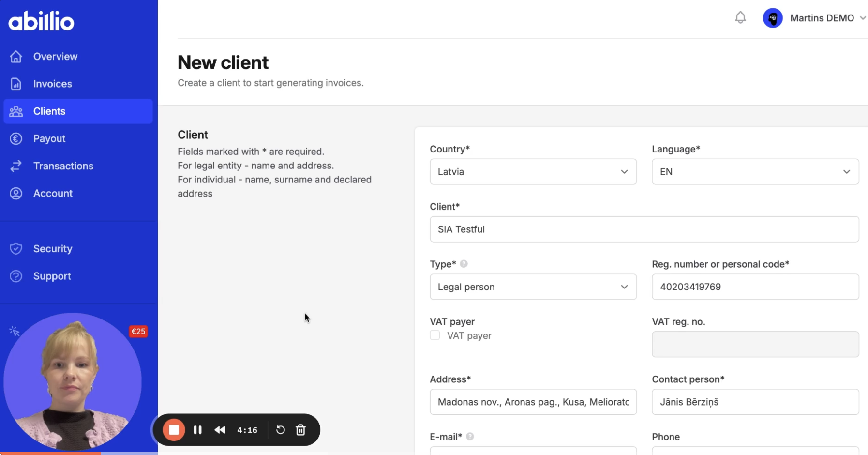Open Invoices in the sidebar
Screen dimensions: 868x455
[53, 84]
